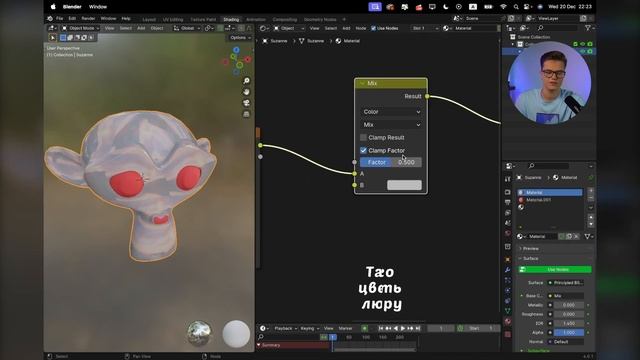Open the Node menu in node editor header

click(361, 28)
